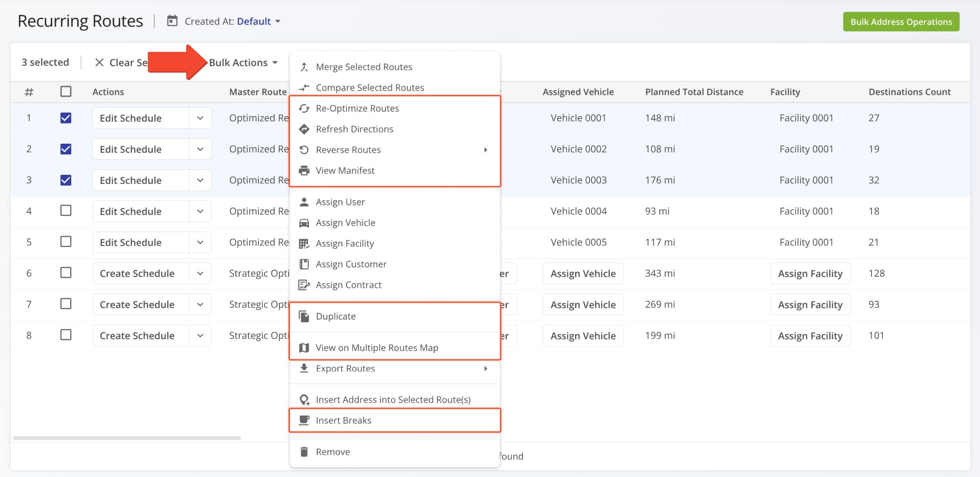Click Assign Vehicle button in row 6
Image resolution: width=980 pixels, height=477 pixels.
[583, 273]
